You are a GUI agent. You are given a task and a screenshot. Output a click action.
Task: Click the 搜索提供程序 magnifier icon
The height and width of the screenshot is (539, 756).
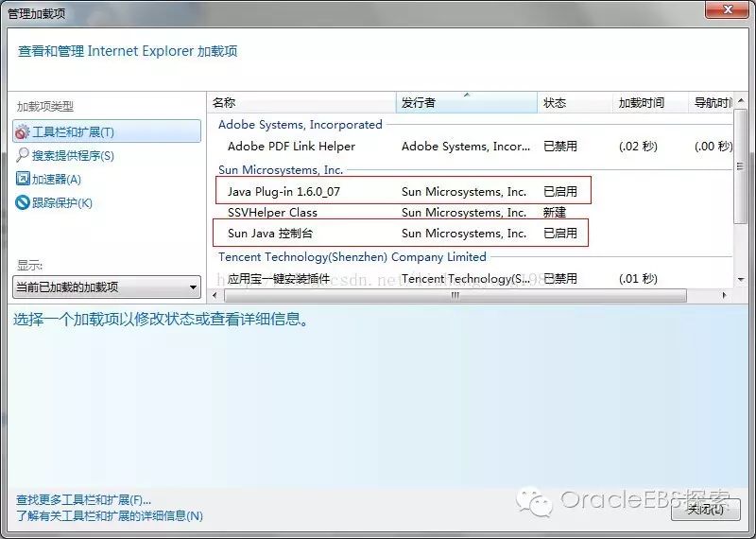[x=22, y=155]
